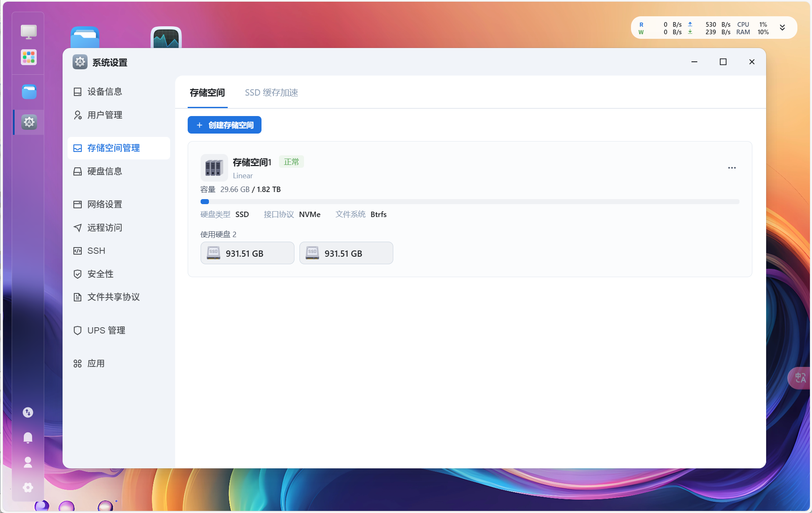Open the desktop monitor icon in dock

pyautogui.click(x=28, y=32)
